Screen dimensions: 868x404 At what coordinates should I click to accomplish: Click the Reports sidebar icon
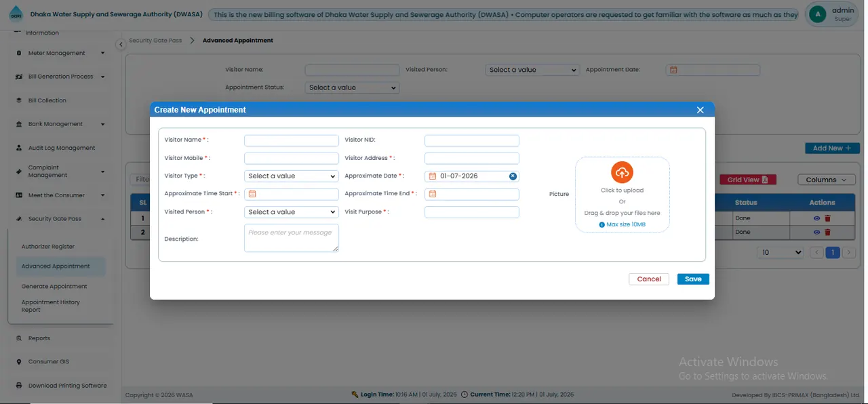pyautogui.click(x=20, y=338)
